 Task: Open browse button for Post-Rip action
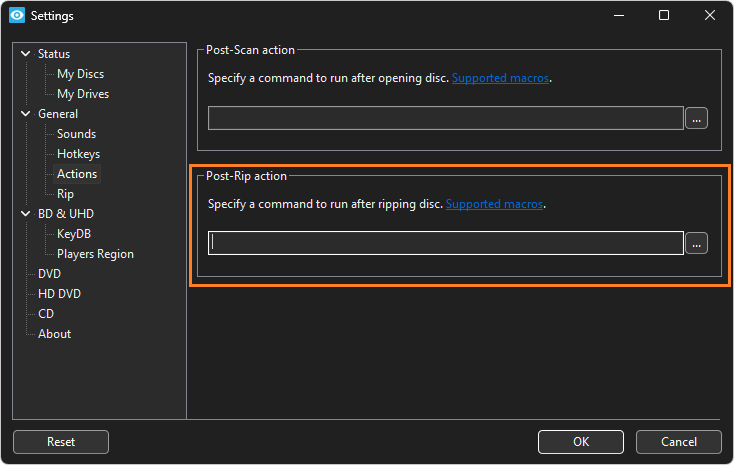point(696,244)
